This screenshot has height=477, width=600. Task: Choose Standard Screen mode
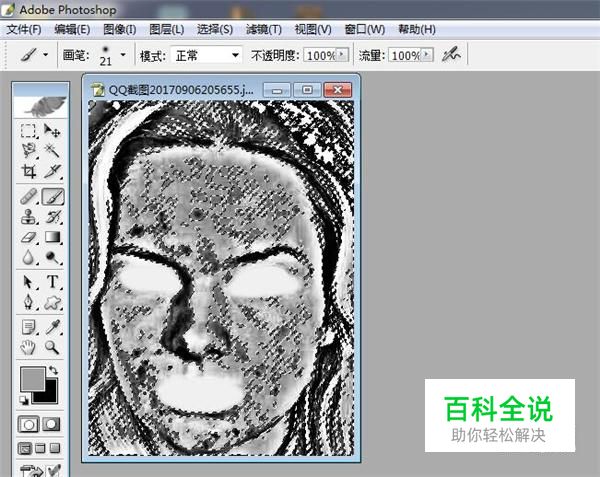tap(25, 448)
